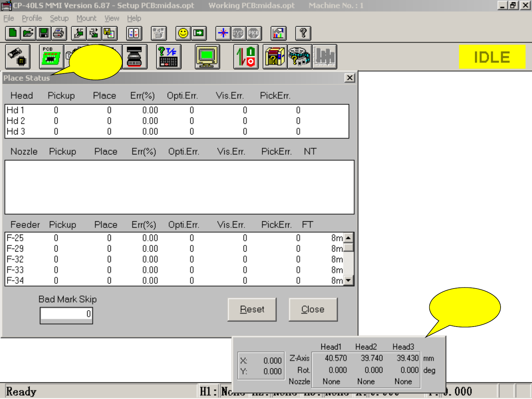Click the T/F keyboard test icon
Image resolution: width=532 pixels, height=399 pixels.
click(x=168, y=57)
